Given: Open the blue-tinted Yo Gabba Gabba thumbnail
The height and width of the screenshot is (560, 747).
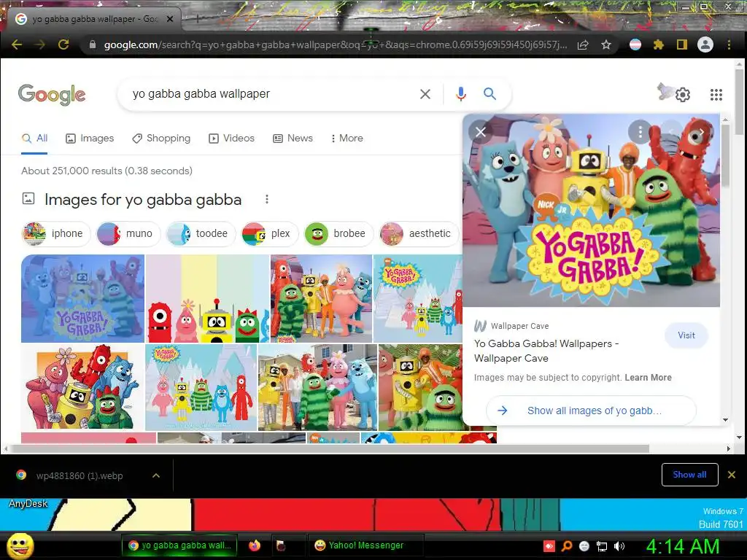Looking at the screenshot, I should (x=83, y=298).
